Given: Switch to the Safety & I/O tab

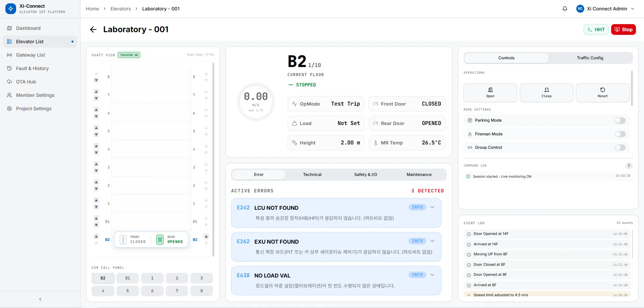Looking at the screenshot, I should click(x=366, y=175).
